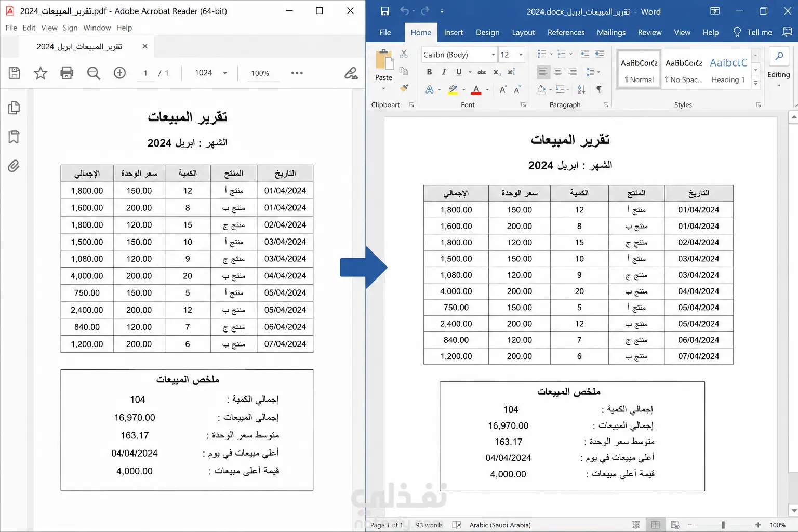Open bullets list dropdown arrow in Word
The height and width of the screenshot is (532, 798).
pyautogui.click(x=551, y=54)
